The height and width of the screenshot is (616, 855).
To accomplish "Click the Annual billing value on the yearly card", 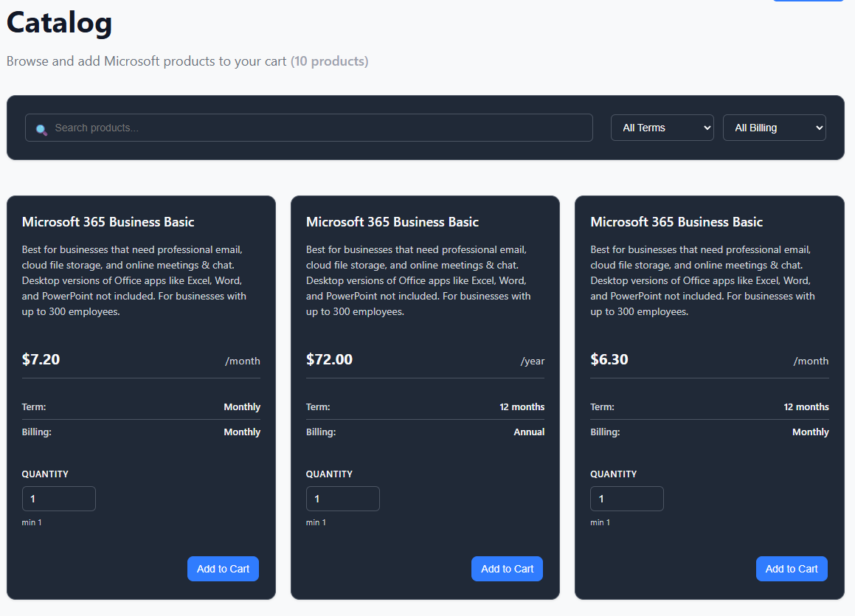I will tap(529, 432).
